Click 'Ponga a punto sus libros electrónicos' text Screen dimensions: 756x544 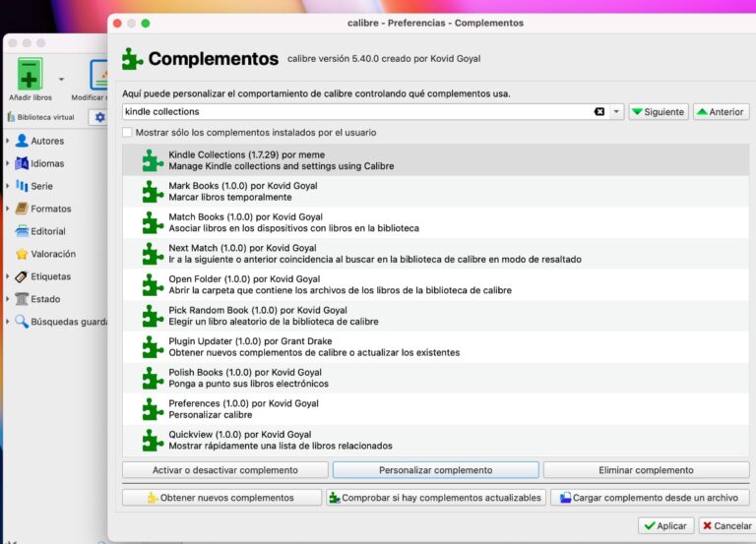[248, 384]
